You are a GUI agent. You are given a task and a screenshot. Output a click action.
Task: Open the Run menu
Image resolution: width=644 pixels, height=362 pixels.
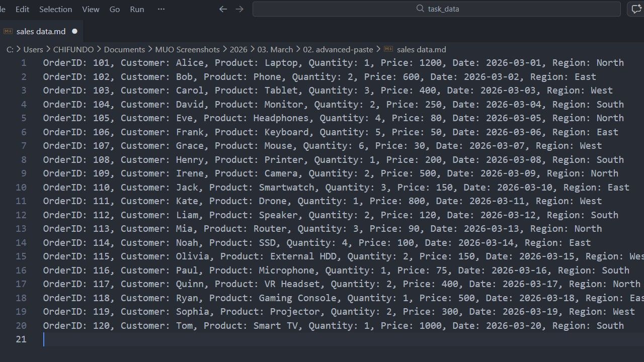click(137, 9)
